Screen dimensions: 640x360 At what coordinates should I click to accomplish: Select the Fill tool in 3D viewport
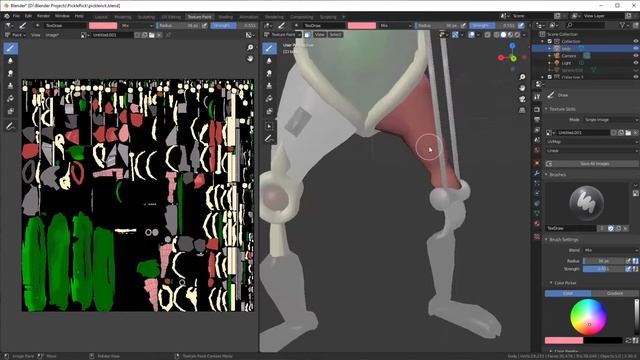pyautogui.click(x=269, y=99)
